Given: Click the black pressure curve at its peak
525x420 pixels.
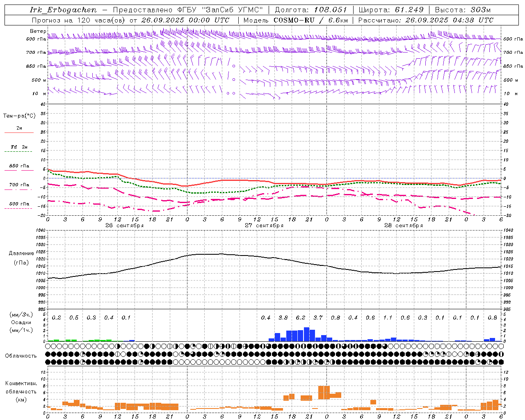Looking at the screenshot, I should coord(221,254).
